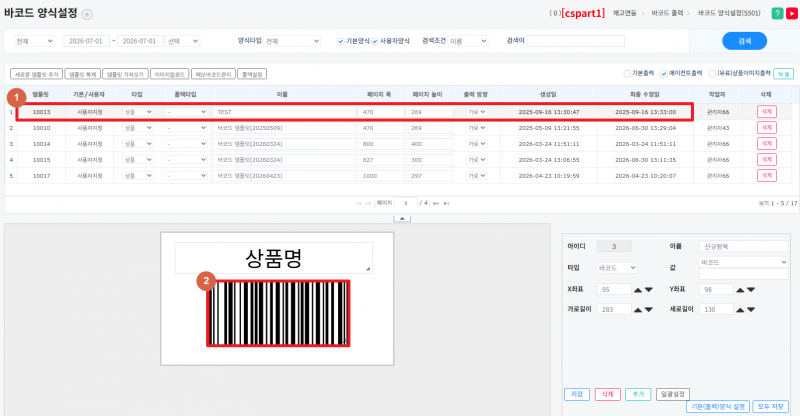Click the 템플릿 복제 button
Screen dimensions: 800x416
point(83,75)
